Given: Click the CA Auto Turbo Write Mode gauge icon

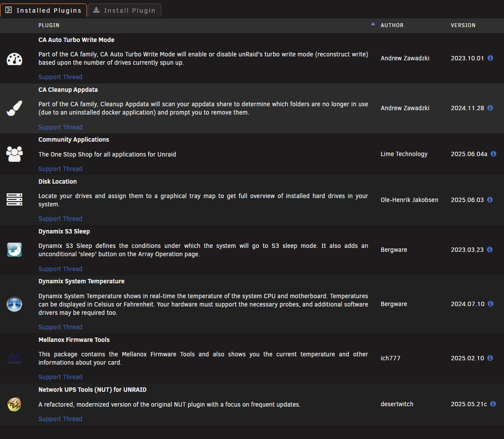Looking at the screenshot, I should point(14,59).
